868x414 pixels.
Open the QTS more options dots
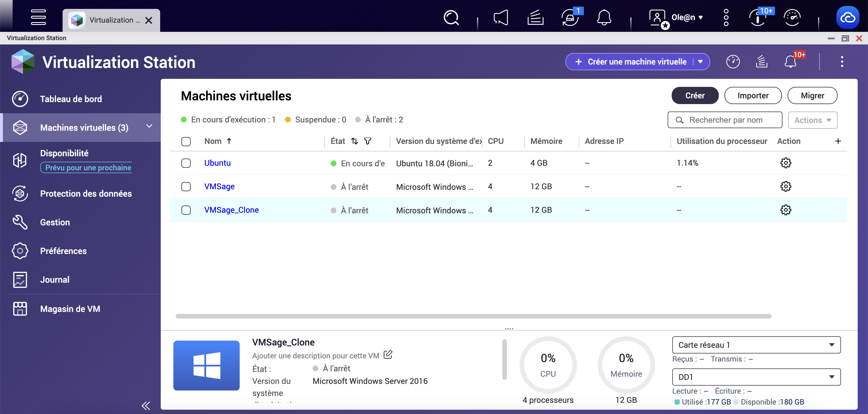726,17
